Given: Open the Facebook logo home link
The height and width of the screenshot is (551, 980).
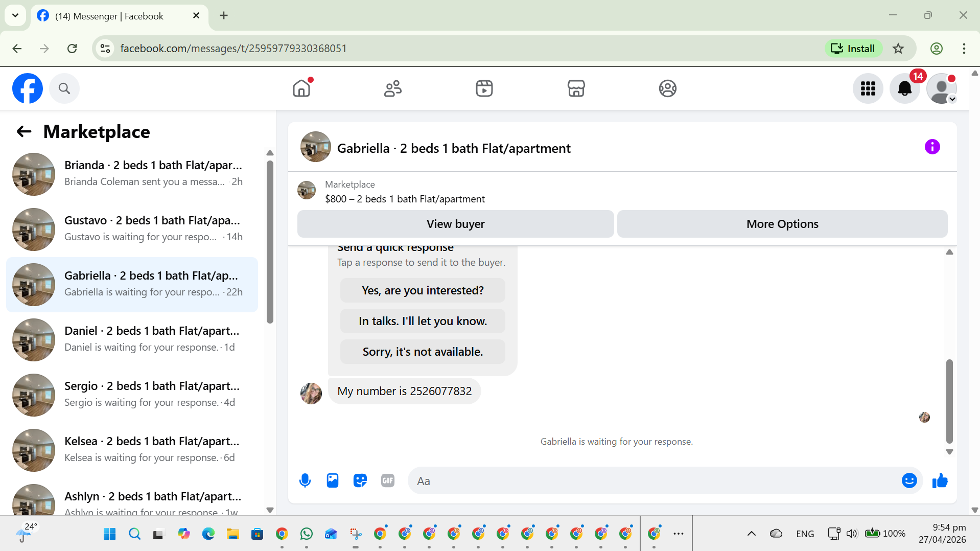Looking at the screenshot, I should [28, 88].
